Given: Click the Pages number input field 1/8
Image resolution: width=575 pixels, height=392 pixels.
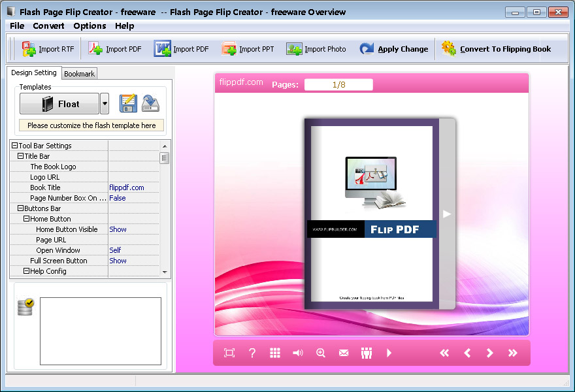Looking at the screenshot, I should 338,85.
